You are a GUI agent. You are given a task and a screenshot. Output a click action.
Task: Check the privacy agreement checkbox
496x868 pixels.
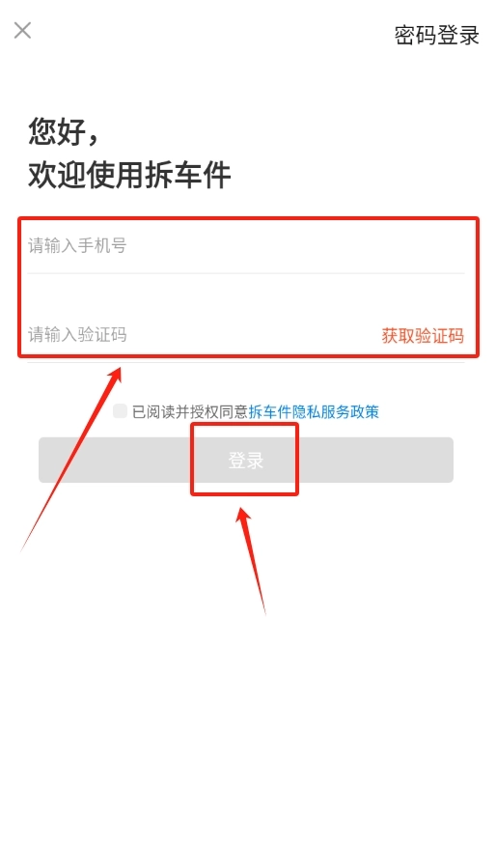point(120,411)
